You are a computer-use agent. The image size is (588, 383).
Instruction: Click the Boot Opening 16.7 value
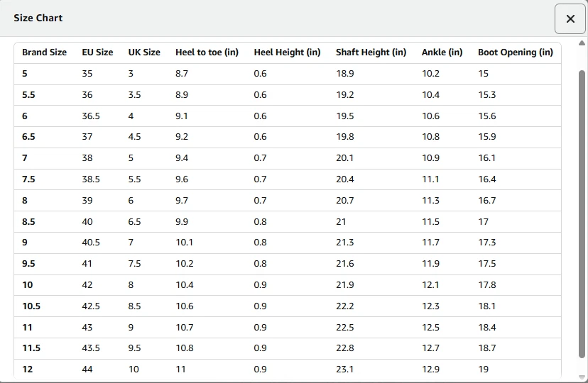click(x=486, y=201)
